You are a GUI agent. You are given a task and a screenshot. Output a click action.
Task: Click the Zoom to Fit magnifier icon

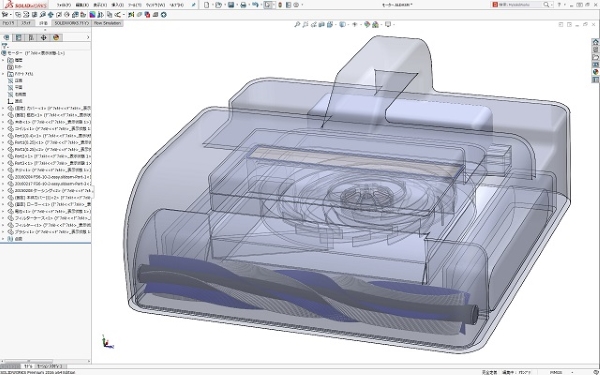tap(297, 24)
